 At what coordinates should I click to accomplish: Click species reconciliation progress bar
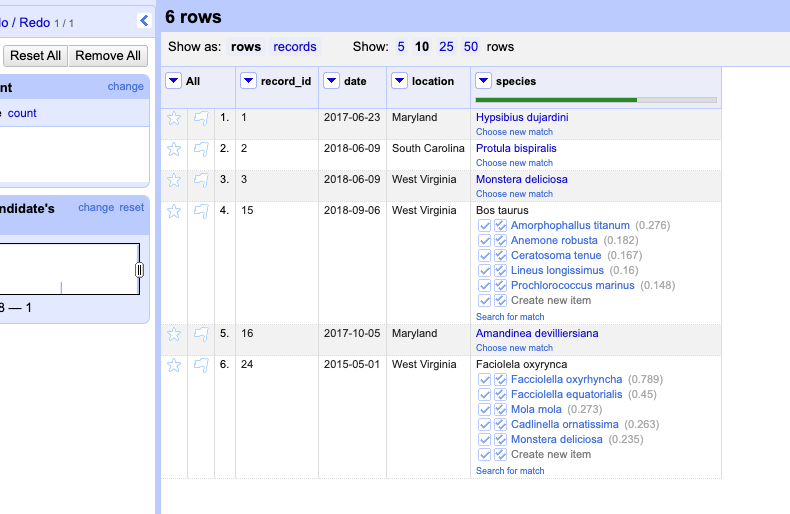tap(596, 100)
